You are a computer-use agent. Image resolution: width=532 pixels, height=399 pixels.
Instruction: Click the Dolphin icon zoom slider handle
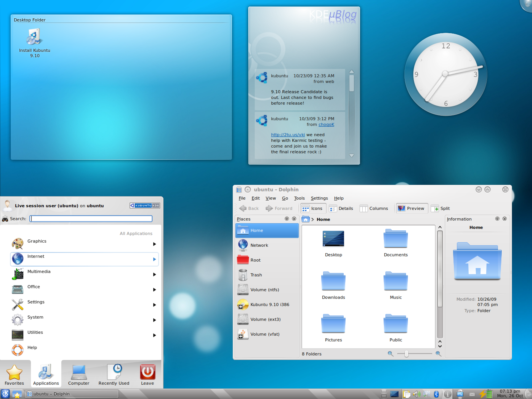click(406, 354)
